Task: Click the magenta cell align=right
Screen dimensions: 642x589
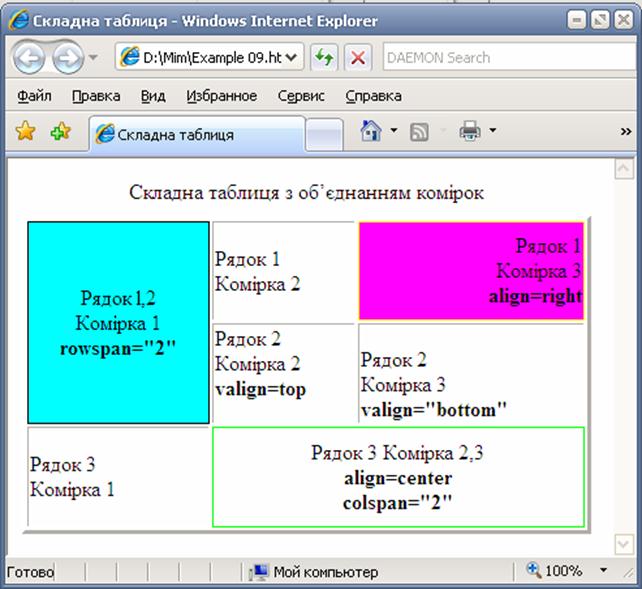Action: pos(471,271)
